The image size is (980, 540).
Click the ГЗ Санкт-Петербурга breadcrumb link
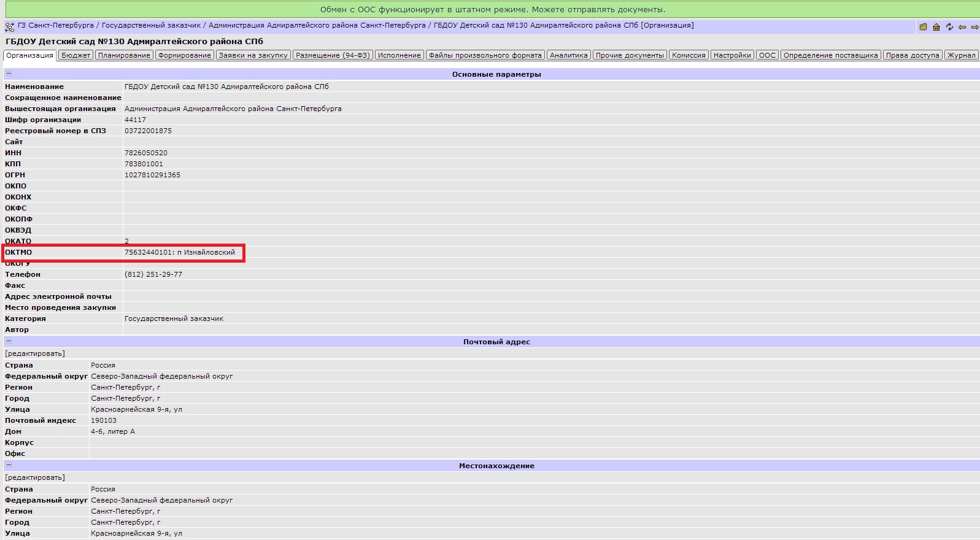(56, 26)
